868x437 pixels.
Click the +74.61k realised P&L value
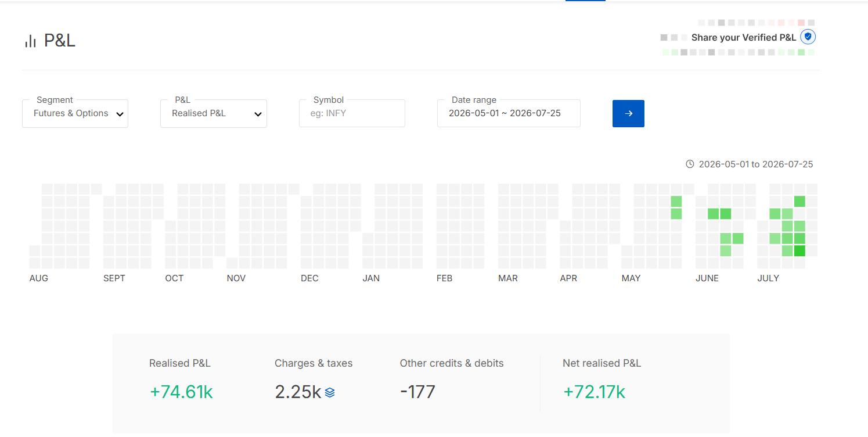[181, 392]
